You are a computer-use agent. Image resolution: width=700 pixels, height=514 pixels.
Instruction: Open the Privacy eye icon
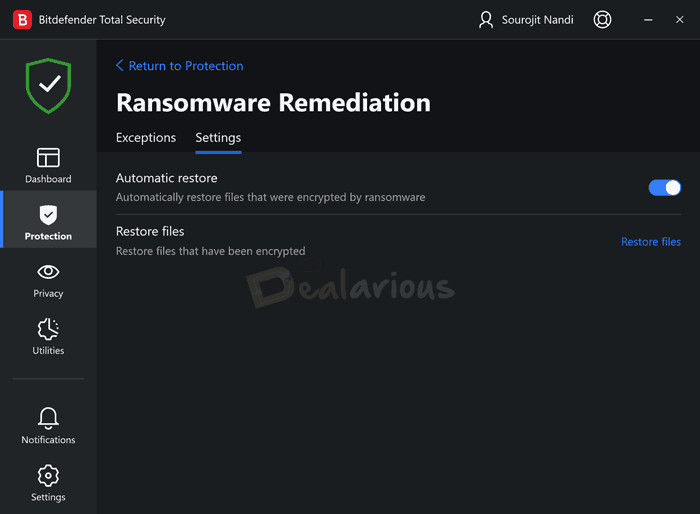48,272
